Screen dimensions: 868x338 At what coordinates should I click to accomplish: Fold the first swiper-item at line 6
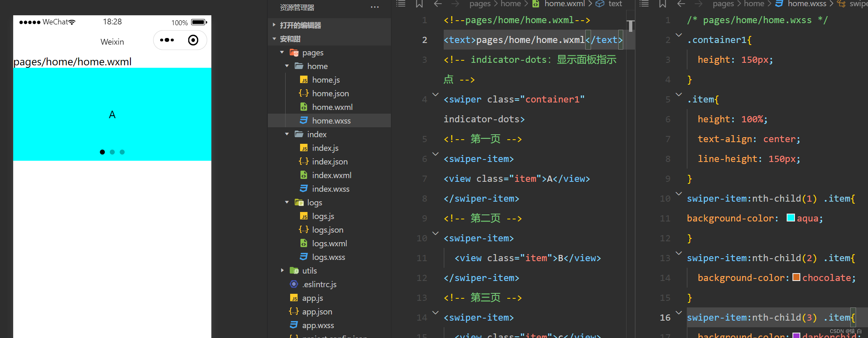[x=435, y=154]
